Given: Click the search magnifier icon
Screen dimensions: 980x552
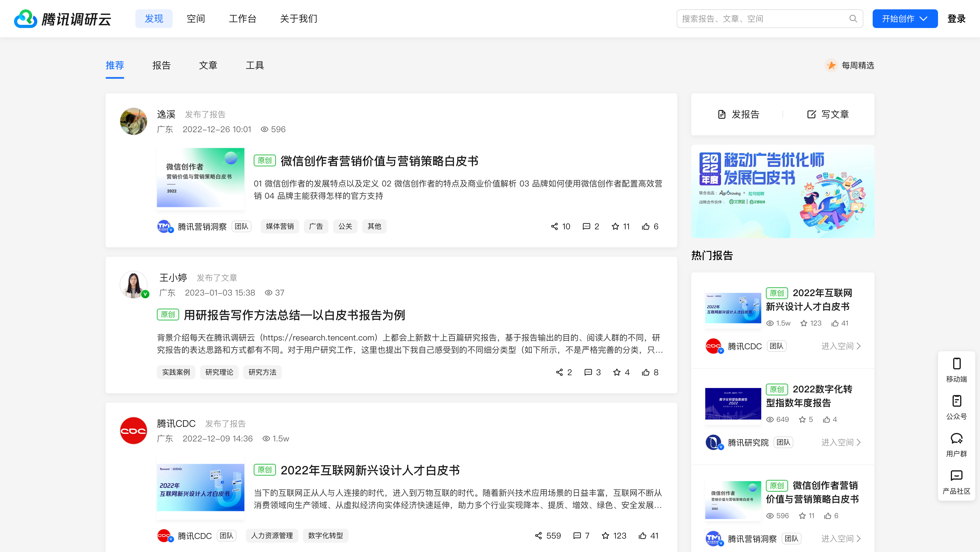Looking at the screenshot, I should tap(853, 19).
